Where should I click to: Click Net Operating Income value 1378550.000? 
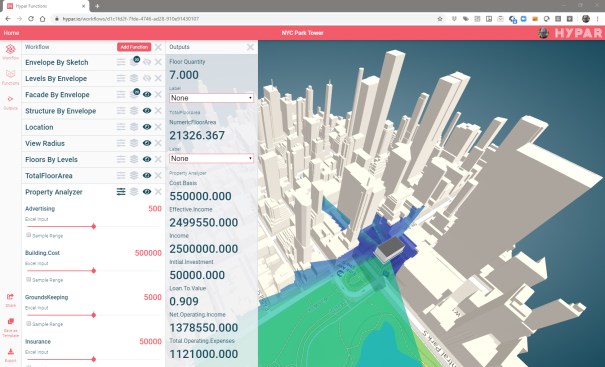tap(204, 328)
